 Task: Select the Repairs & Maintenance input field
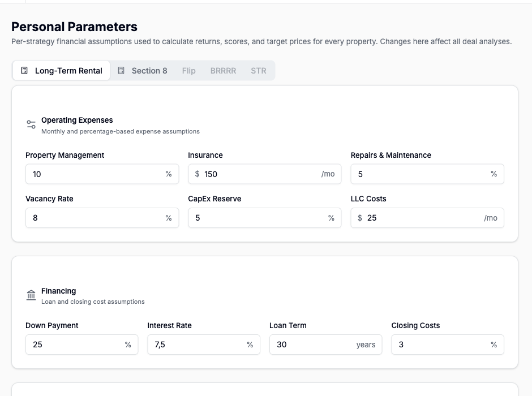tap(427, 174)
